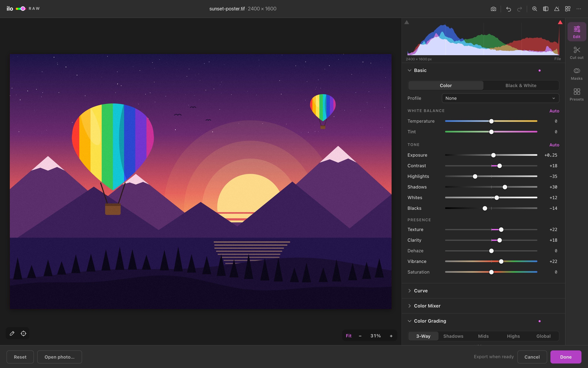Click the histogram graph
The image size is (588, 368).
(483, 39)
